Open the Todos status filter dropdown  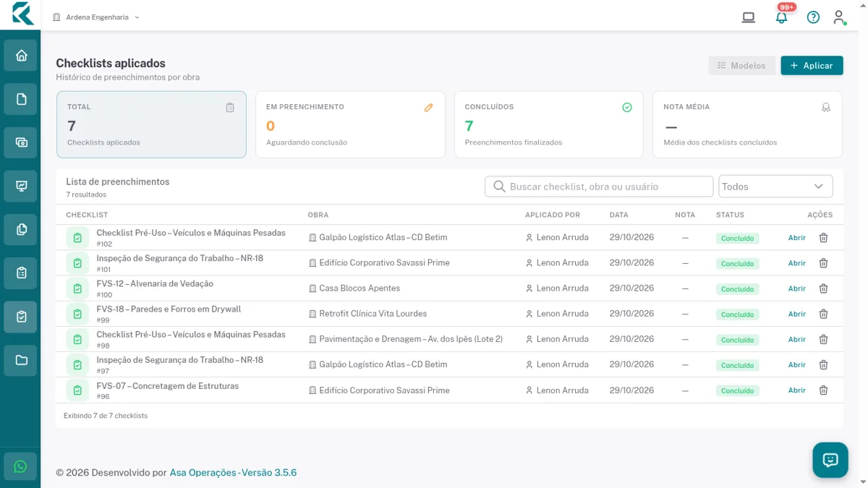[775, 187]
